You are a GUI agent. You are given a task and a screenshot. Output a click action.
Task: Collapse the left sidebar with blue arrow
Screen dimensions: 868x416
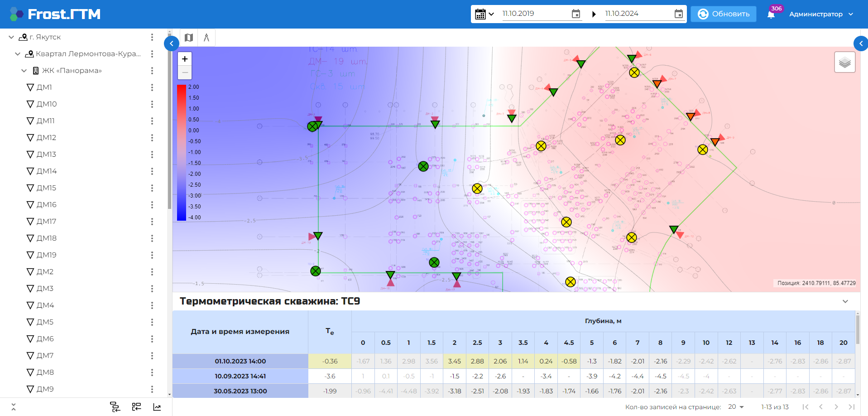(172, 44)
